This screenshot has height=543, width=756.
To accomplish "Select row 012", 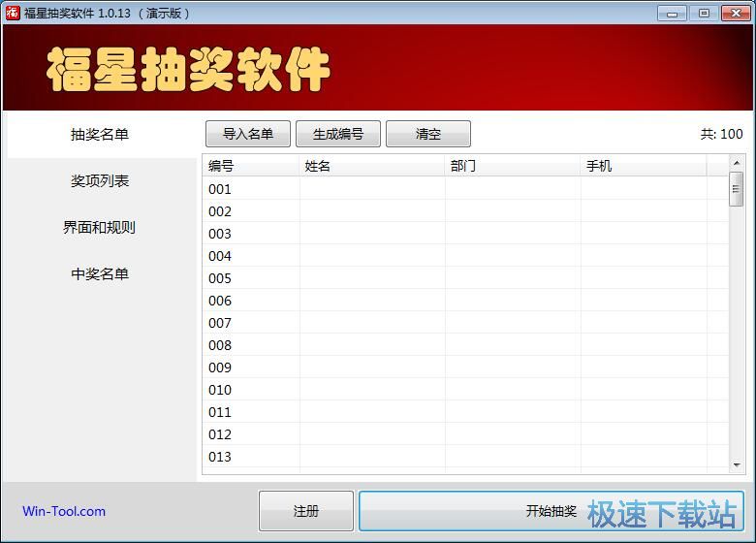I will (465, 434).
